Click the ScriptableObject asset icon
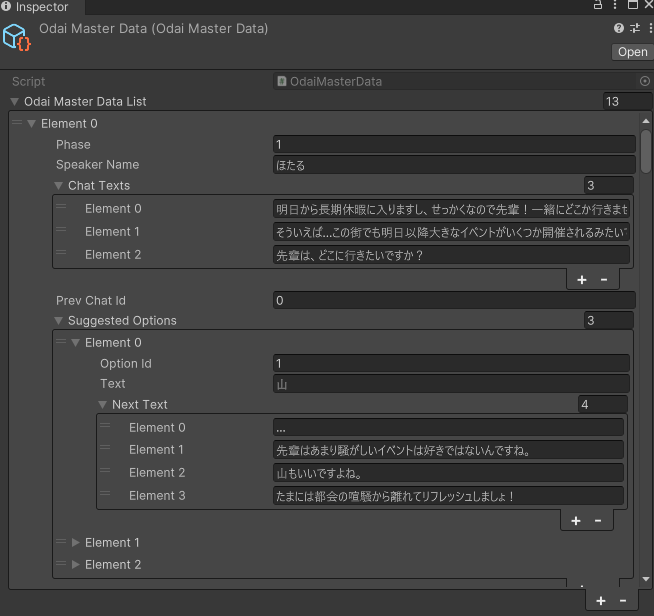This screenshot has width=654, height=616. pyautogui.click(x=17, y=37)
